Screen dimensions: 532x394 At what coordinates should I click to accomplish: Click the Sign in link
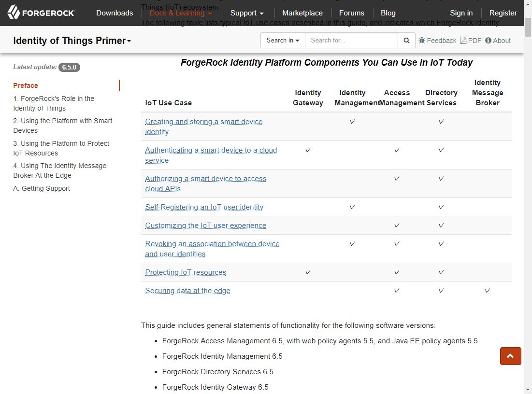point(461,13)
